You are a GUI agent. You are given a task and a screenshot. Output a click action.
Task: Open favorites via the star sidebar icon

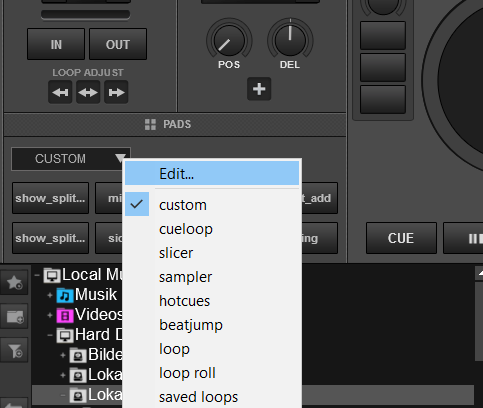(14, 282)
